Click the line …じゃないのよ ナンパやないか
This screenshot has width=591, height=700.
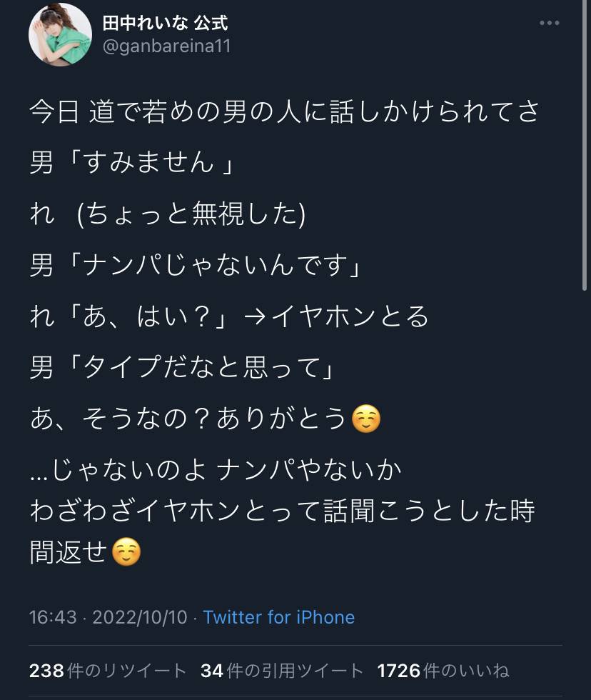216,470
